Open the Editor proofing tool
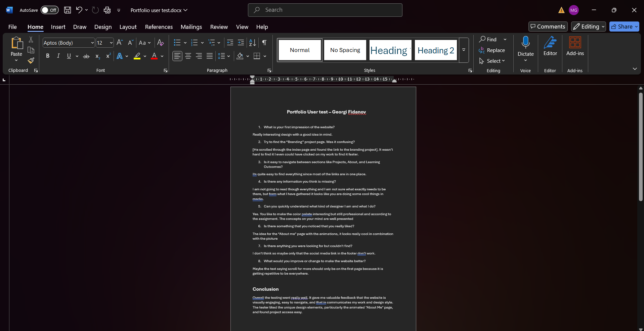This screenshot has height=331, width=644. click(550, 46)
